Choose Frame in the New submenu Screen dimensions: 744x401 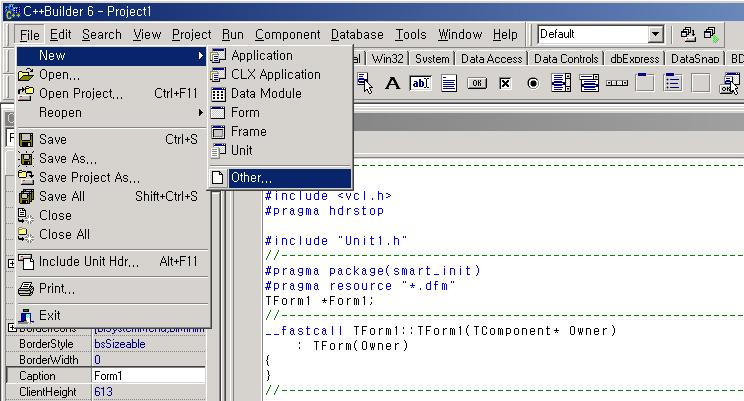click(280, 131)
